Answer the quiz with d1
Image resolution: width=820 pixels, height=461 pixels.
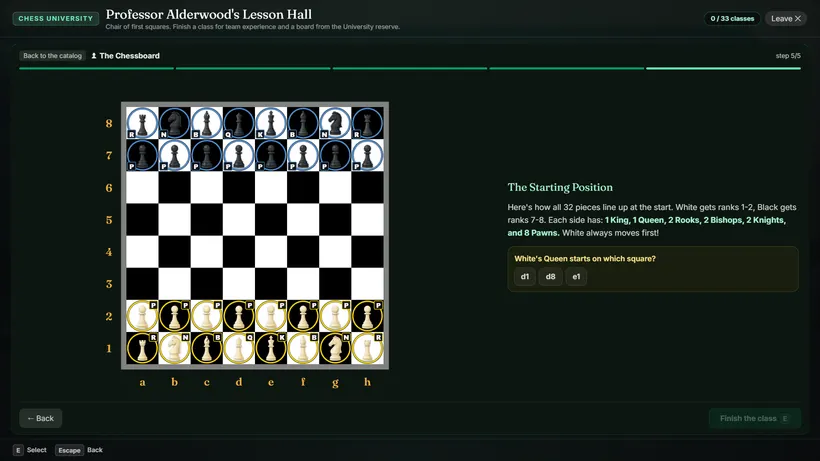(525, 276)
